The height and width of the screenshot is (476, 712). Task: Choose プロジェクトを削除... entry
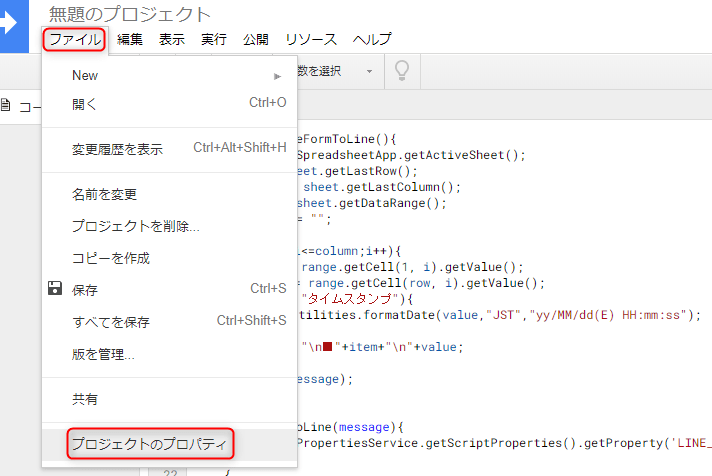(x=169, y=226)
